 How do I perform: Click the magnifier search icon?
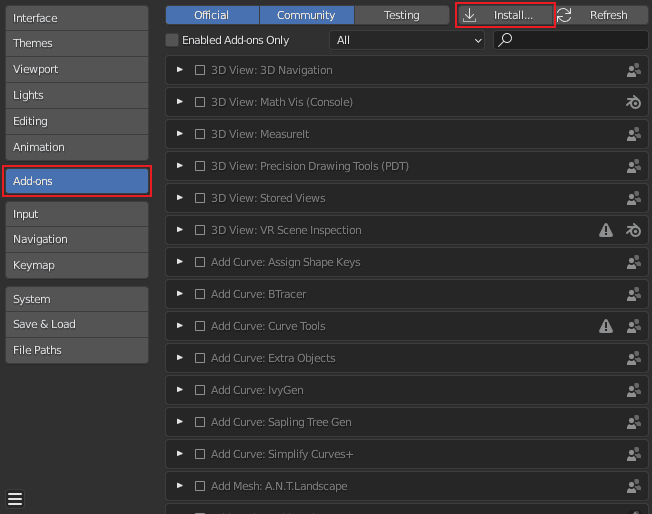coord(505,40)
